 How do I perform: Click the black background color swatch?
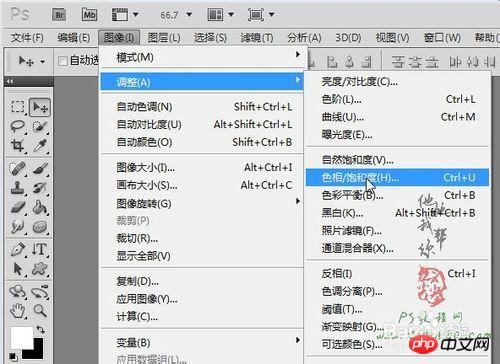coord(37,353)
